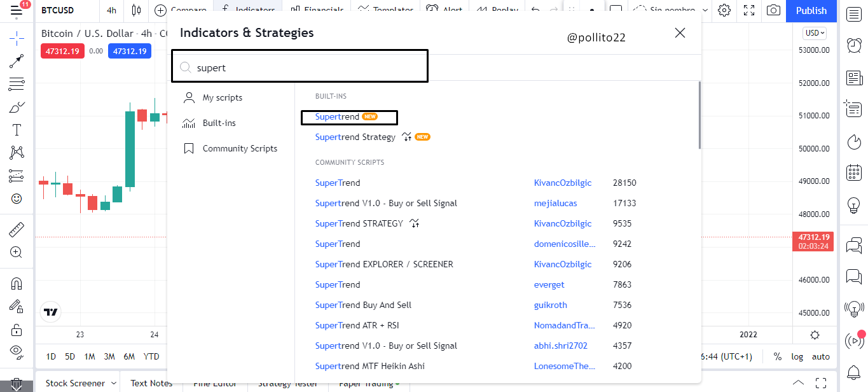This screenshot has width=868, height=392.
Task: Open the emoji icons tool
Action: click(x=17, y=199)
